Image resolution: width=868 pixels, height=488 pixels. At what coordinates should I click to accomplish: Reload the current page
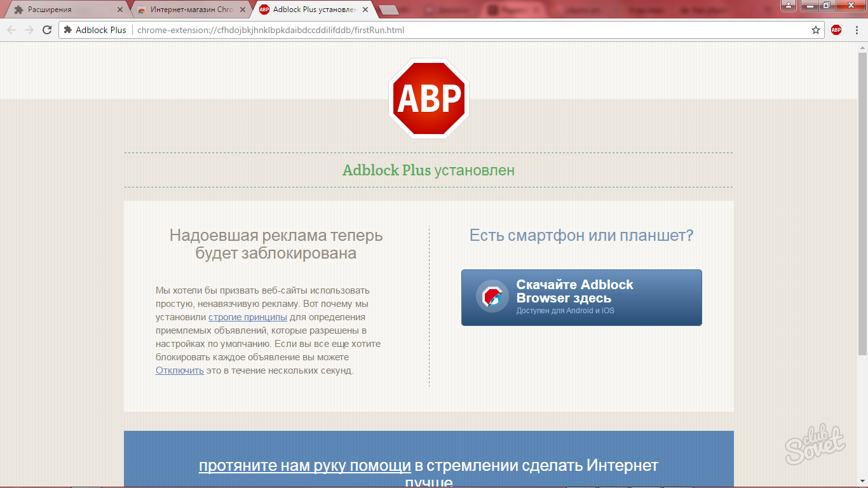click(47, 30)
